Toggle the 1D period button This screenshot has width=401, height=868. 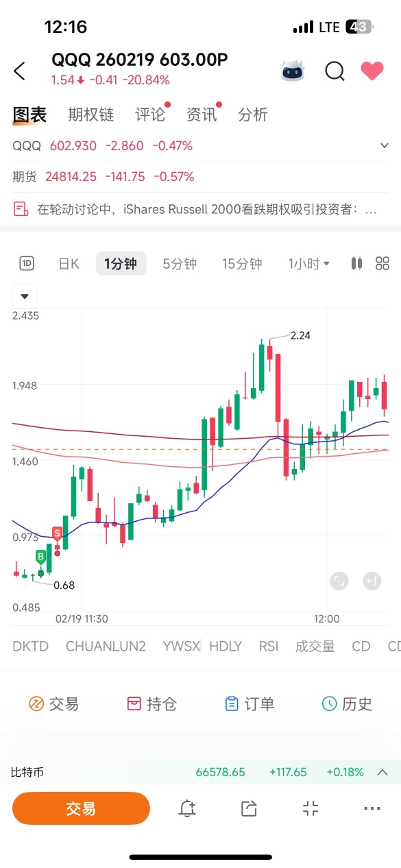click(27, 263)
